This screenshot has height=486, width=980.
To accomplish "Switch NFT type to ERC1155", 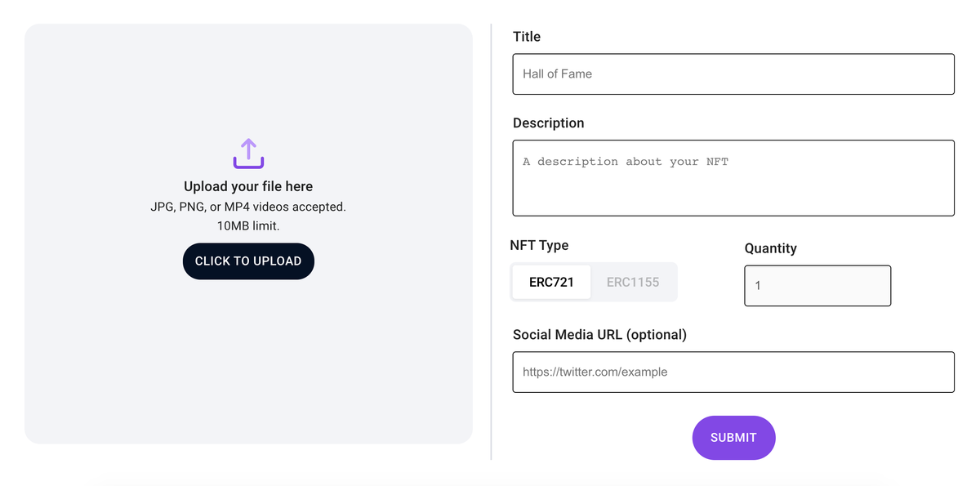I will tap(633, 282).
